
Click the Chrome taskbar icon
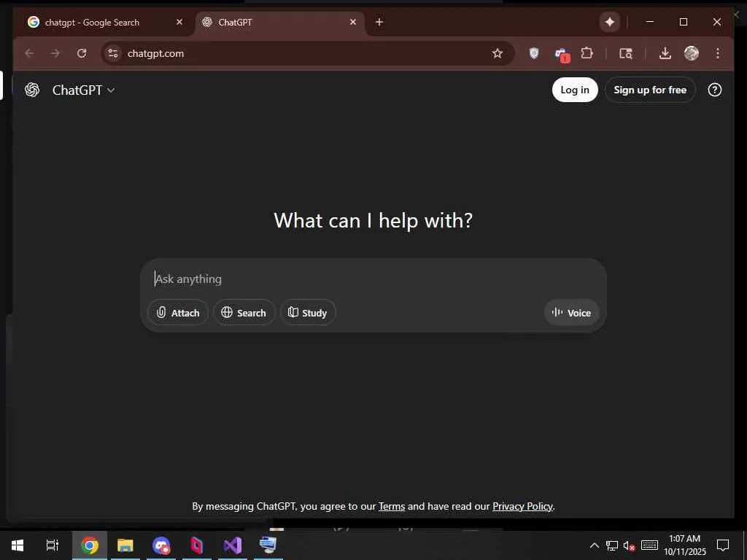tap(90, 545)
